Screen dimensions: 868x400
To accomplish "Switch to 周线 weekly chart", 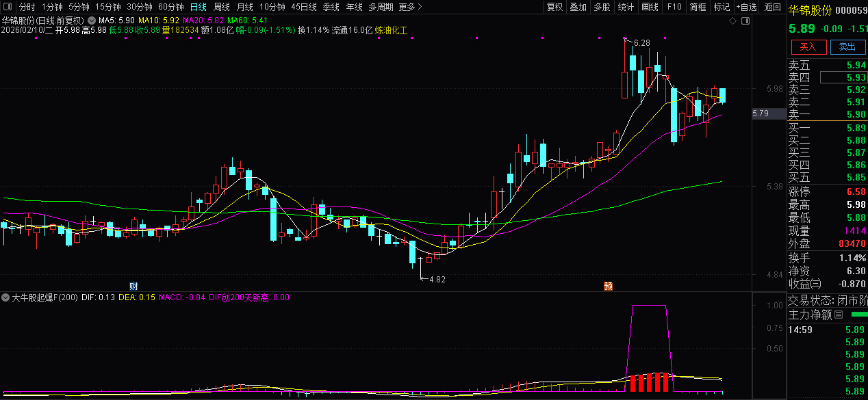I will point(222,7).
